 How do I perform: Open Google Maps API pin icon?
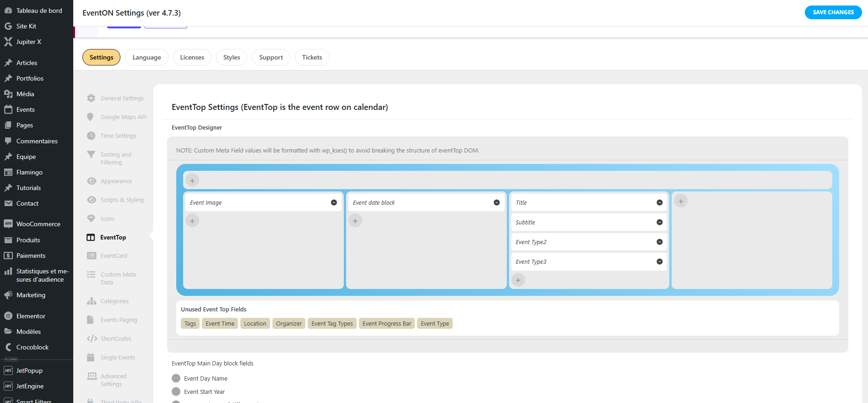tap(90, 117)
